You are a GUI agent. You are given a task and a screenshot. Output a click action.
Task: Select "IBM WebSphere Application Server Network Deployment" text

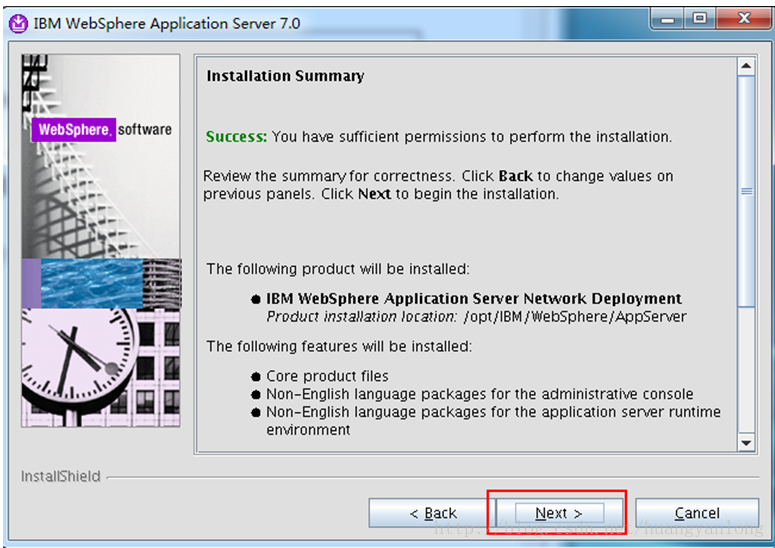474,298
